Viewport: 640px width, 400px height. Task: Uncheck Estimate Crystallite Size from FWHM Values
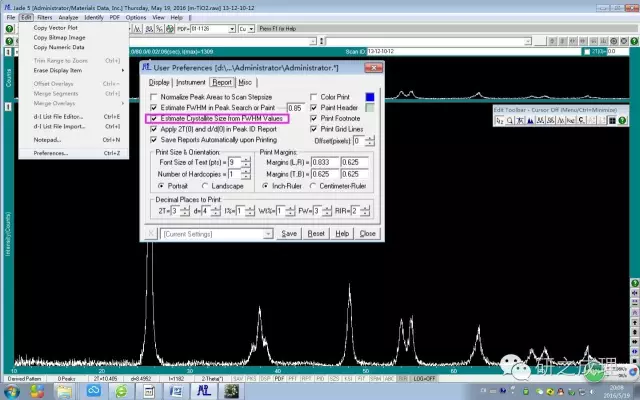tap(153, 118)
